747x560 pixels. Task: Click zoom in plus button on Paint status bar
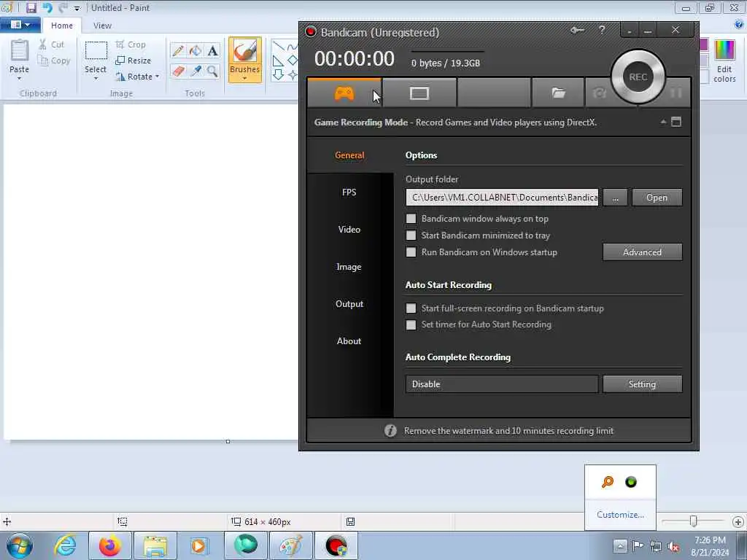tap(738, 521)
